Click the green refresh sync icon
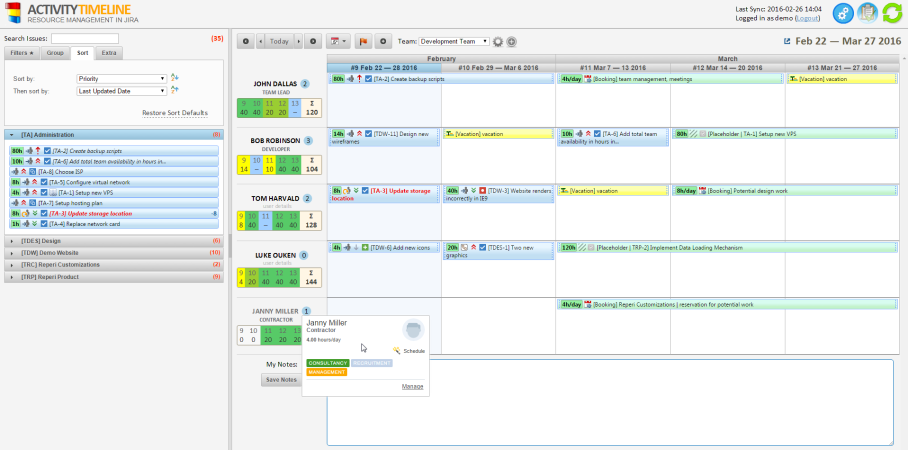Image resolution: width=908 pixels, height=450 pixels. click(891, 13)
